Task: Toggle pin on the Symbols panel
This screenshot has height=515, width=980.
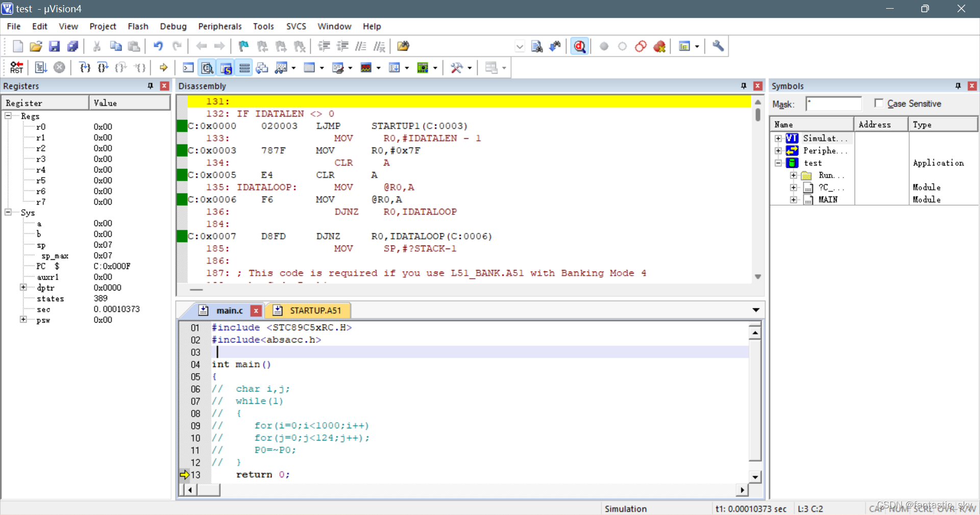Action: pos(958,86)
